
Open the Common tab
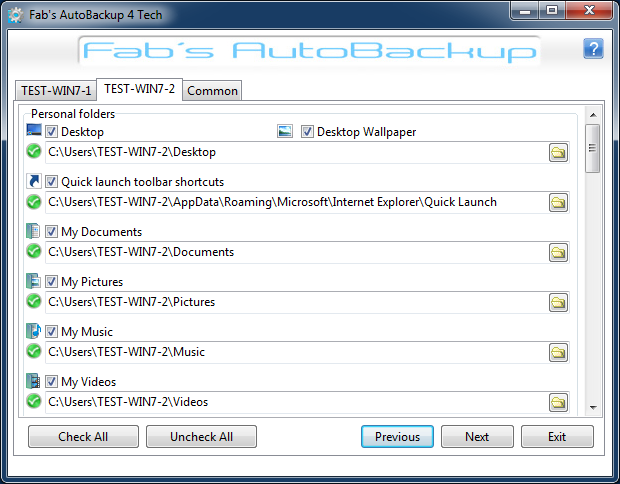click(x=212, y=91)
